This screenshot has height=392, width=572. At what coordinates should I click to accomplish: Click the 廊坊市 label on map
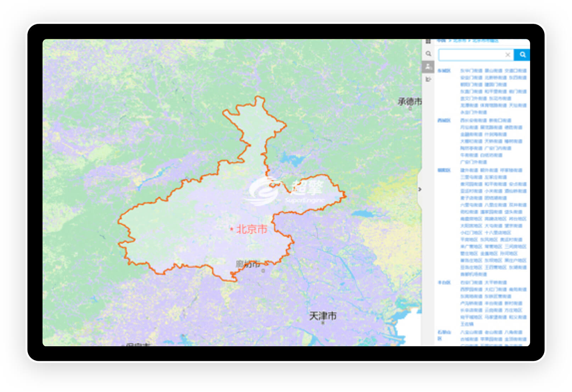pos(248,264)
